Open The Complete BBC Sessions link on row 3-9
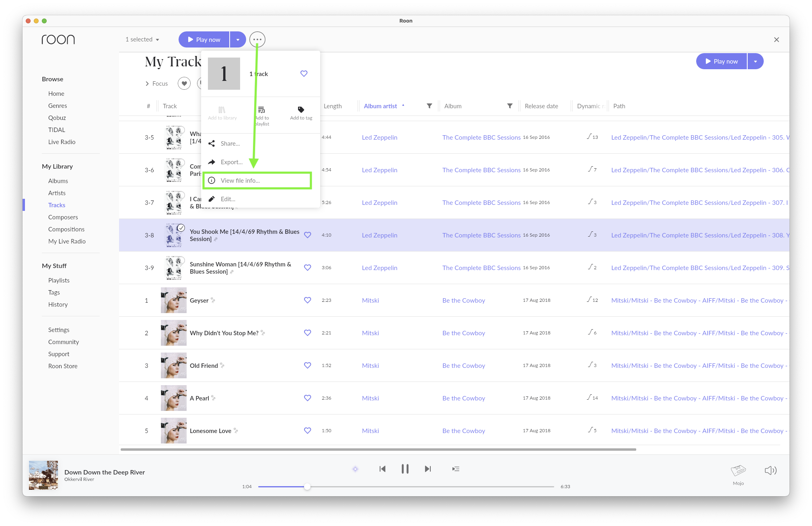812x526 pixels. pos(481,268)
